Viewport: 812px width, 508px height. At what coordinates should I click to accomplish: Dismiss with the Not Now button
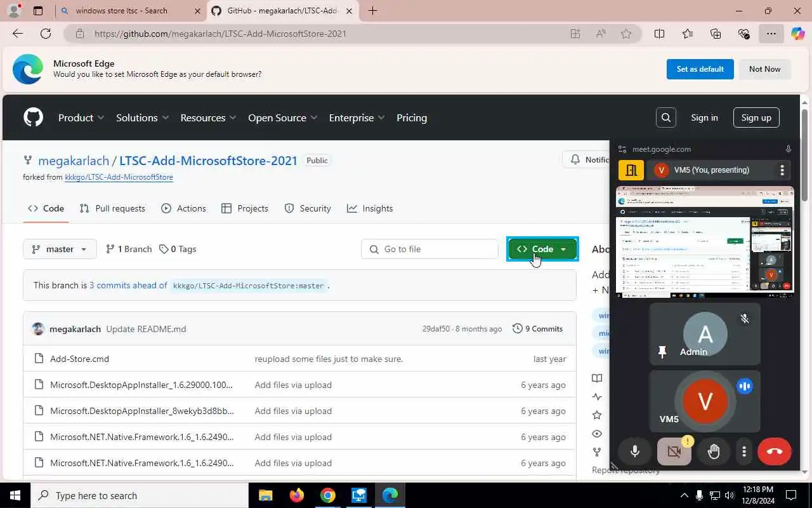764,69
